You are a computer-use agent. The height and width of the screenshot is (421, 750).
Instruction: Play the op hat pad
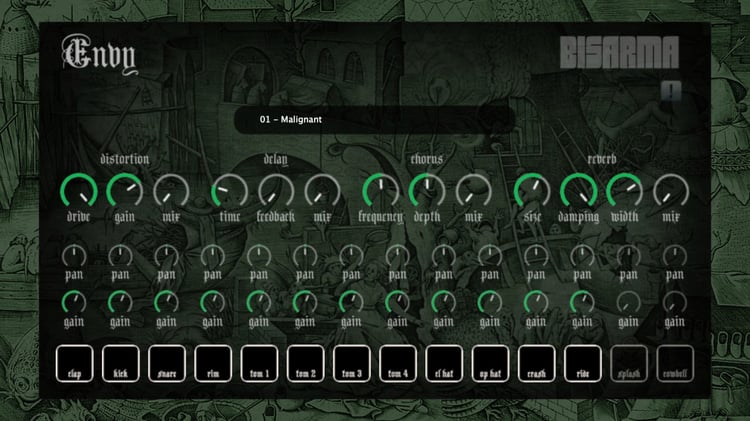[x=490, y=364]
